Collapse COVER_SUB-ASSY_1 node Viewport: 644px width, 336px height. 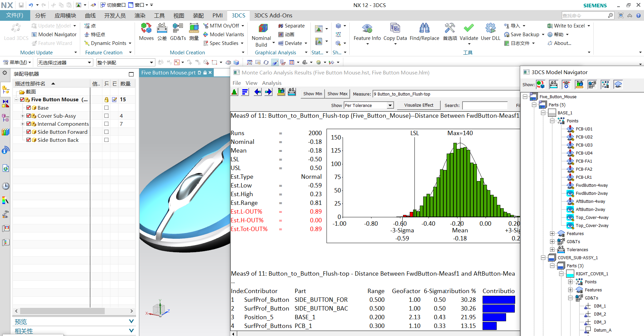(543, 258)
